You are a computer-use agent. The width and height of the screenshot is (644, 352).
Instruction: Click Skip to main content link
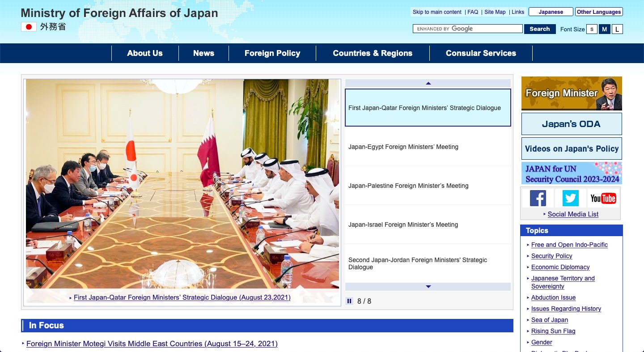[437, 12]
